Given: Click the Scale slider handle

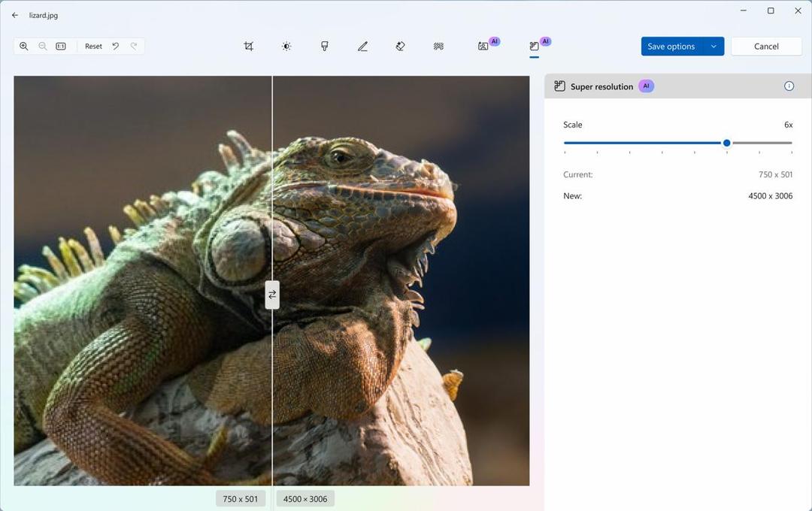Looking at the screenshot, I should [726, 143].
